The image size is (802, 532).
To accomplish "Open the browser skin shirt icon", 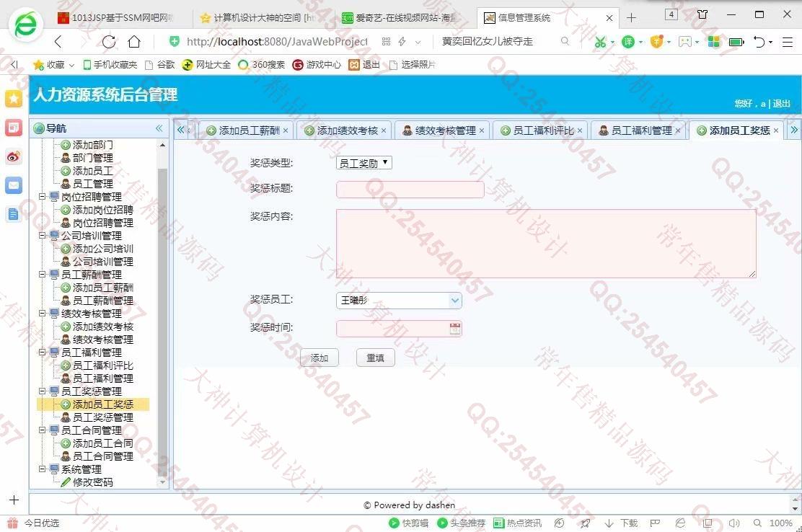I will (x=702, y=14).
